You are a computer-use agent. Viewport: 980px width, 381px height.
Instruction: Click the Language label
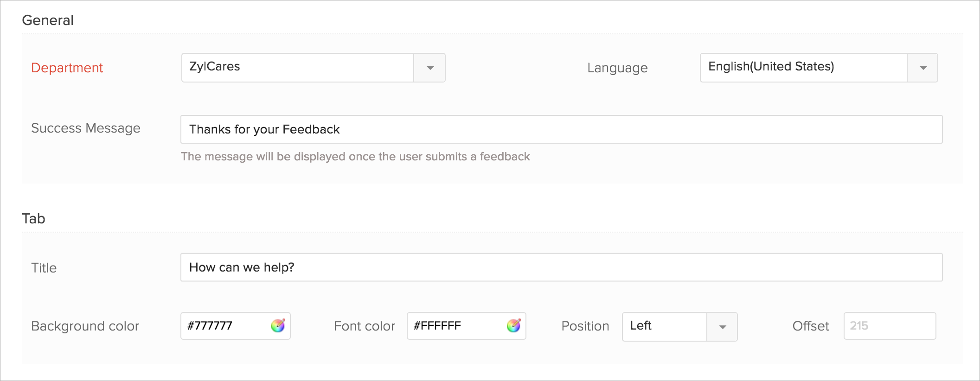coord(617,68)
